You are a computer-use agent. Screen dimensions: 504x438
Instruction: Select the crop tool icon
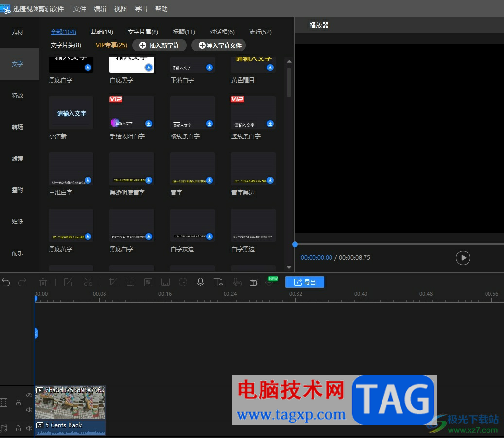coord(113,282)
